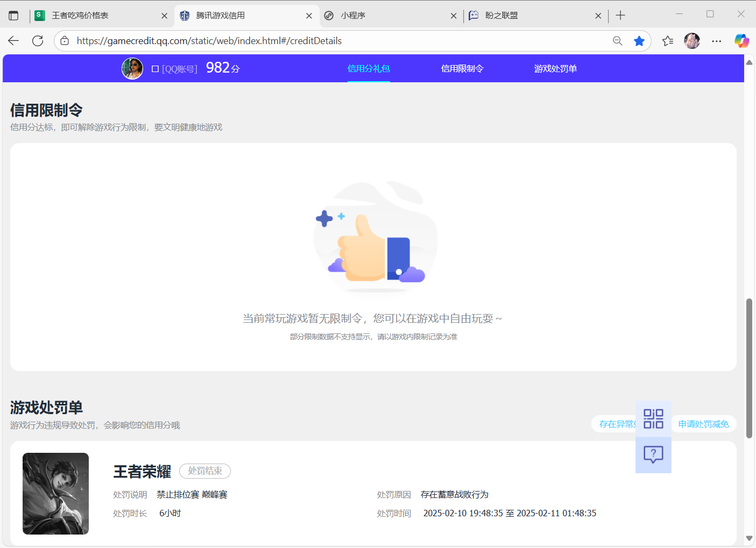Click the scrollbar up arrow
Viewport: 756px width, 548px height.
point(749,62)
